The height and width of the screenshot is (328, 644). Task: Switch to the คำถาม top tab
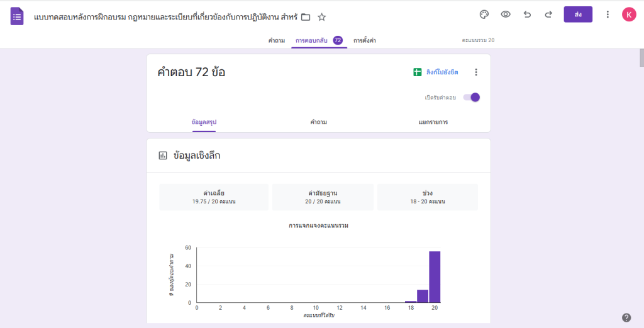pos(277,40)
